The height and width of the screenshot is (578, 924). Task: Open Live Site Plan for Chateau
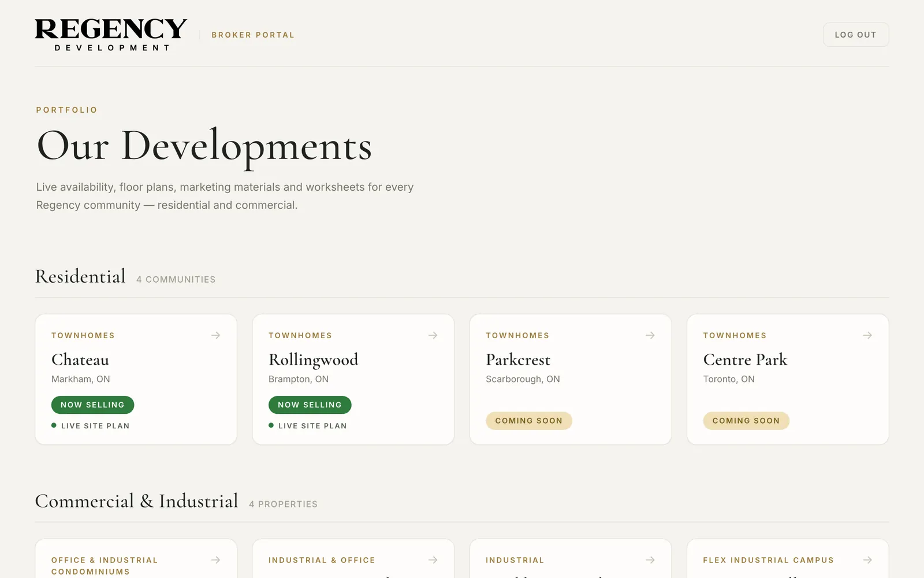pos(91,426)
